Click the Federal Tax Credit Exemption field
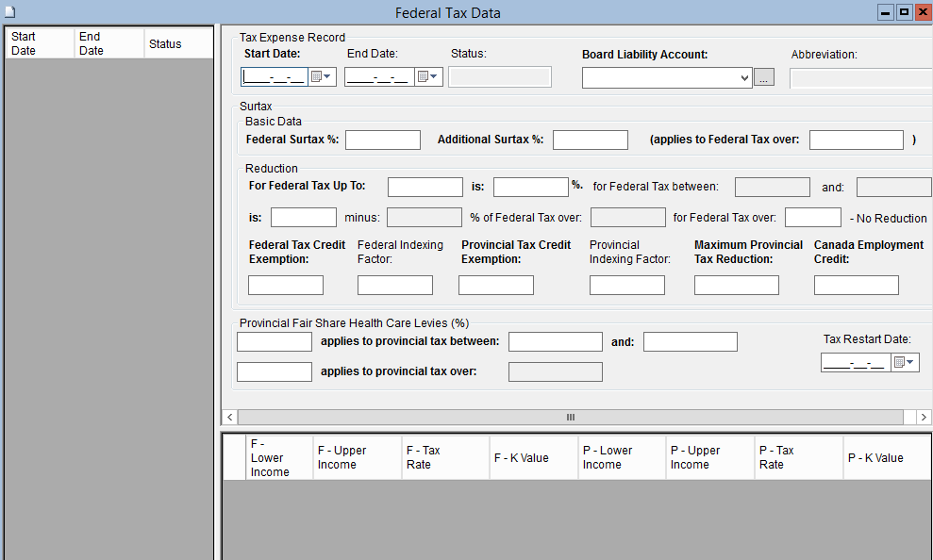 pyautogui.click(x=286, y=285)
